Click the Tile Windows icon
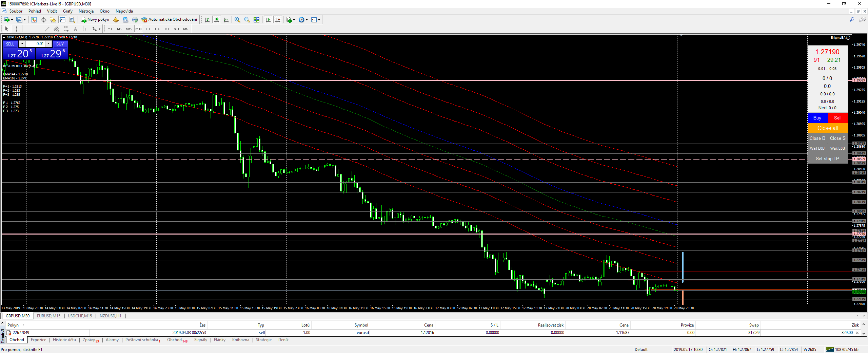 (256, 20)
